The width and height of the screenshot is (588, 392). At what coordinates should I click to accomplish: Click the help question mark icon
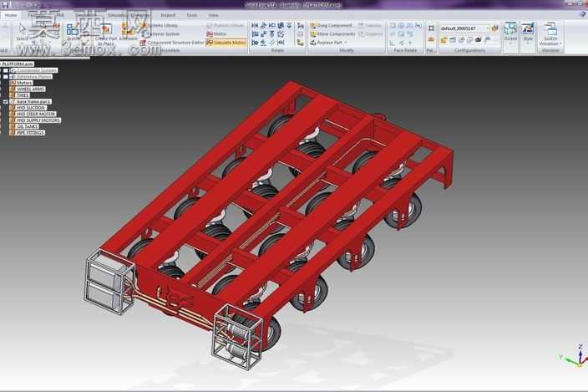pos(582,14)
